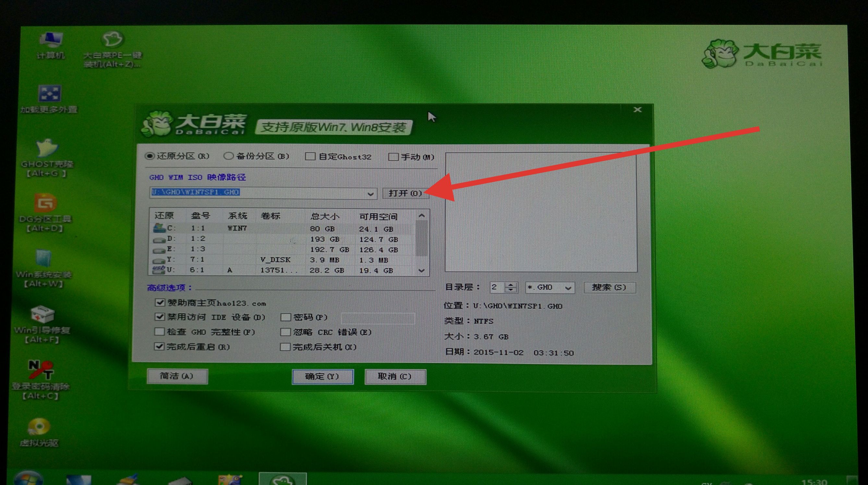Screen dimensions: 868x485
Task: Open 计算机 from the desktop
Action: (x=51, y=44)
